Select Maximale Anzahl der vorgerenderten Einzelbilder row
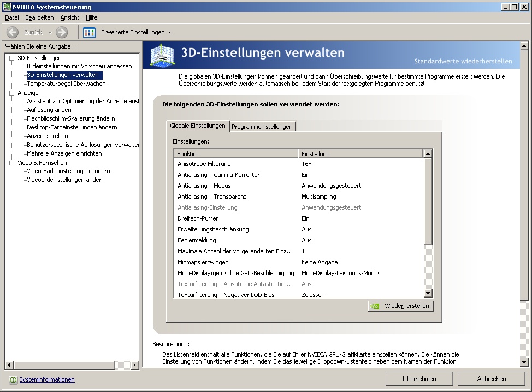 299,251
